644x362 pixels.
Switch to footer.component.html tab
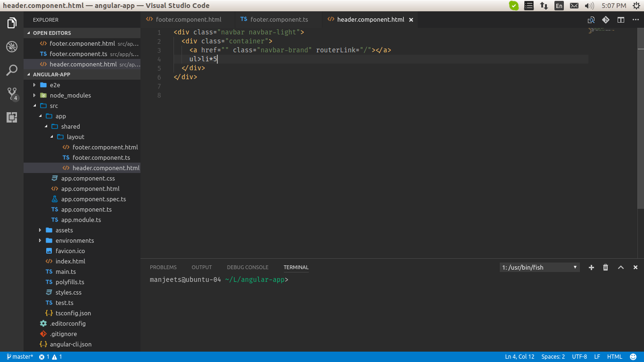[x=188, y=20]
